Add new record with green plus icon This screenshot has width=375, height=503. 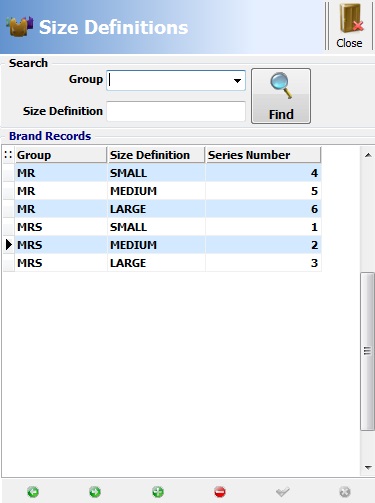click(158, 492)
